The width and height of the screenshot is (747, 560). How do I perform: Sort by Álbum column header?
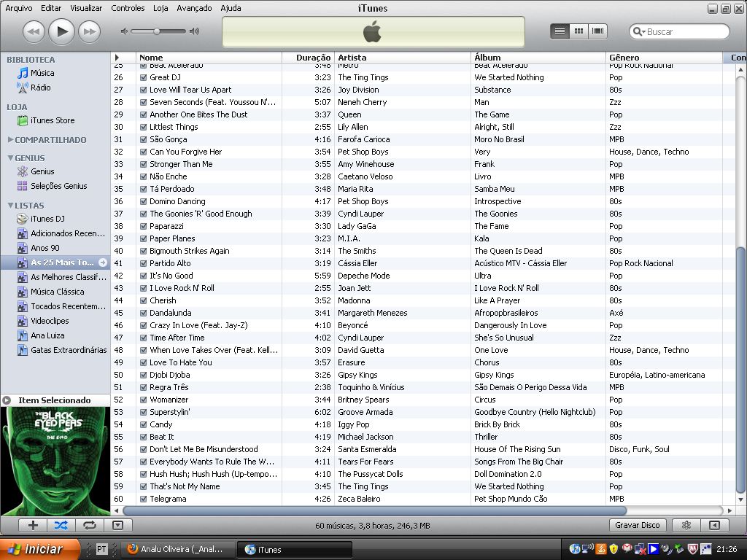click(538, 58)
